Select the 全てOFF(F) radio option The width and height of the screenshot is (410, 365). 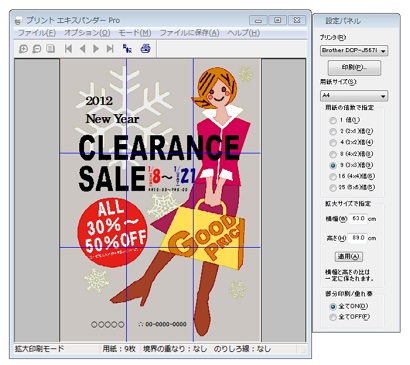pyautogui.click(x=350, y=317)
